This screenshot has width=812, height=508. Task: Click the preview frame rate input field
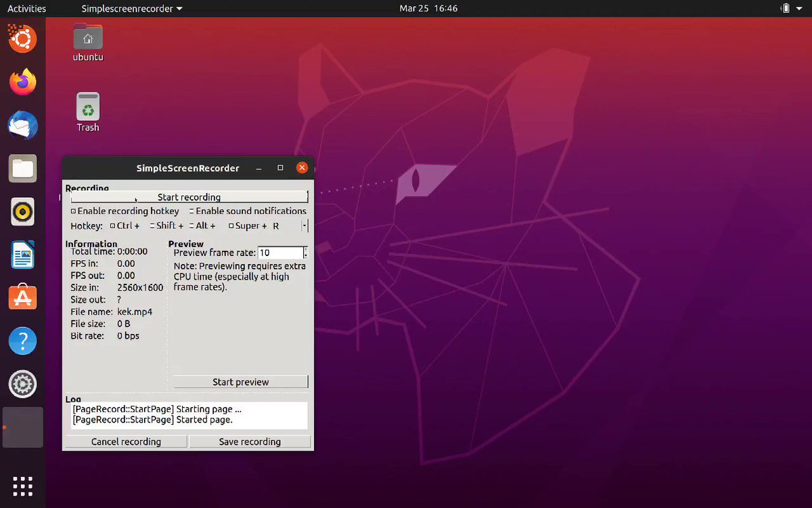280,253
